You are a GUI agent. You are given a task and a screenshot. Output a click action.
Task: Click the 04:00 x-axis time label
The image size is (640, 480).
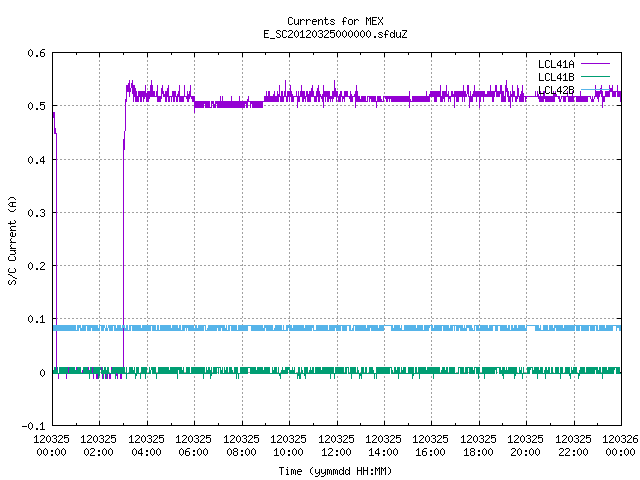(146, 452)
